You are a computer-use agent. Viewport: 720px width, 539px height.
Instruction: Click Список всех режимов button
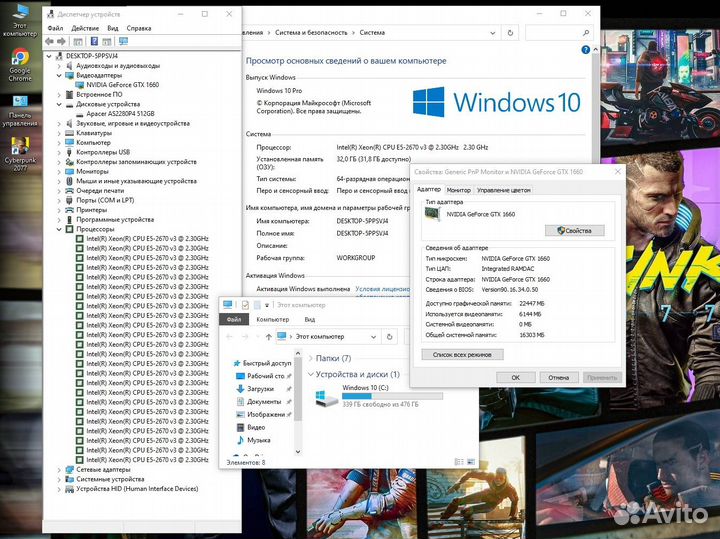[x=462, y=354]
